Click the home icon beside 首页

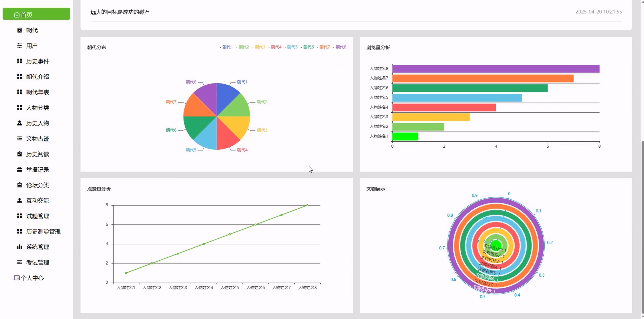pos(17,15)
